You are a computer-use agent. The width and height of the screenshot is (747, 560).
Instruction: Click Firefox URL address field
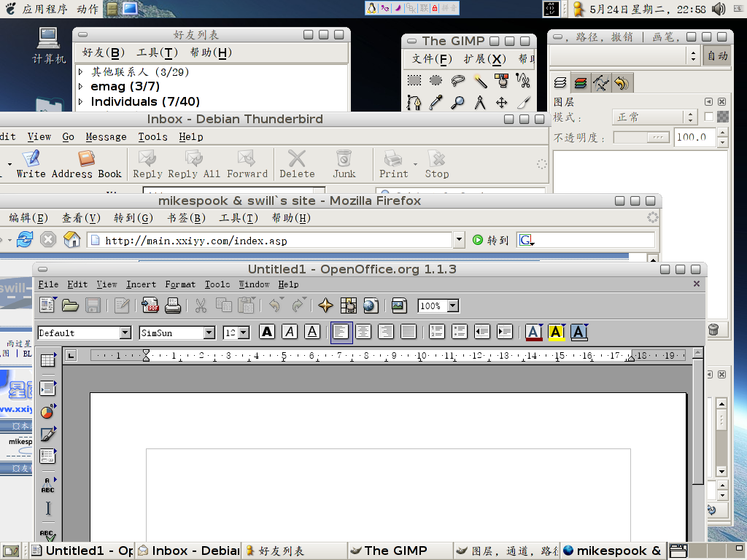point(270,240)
